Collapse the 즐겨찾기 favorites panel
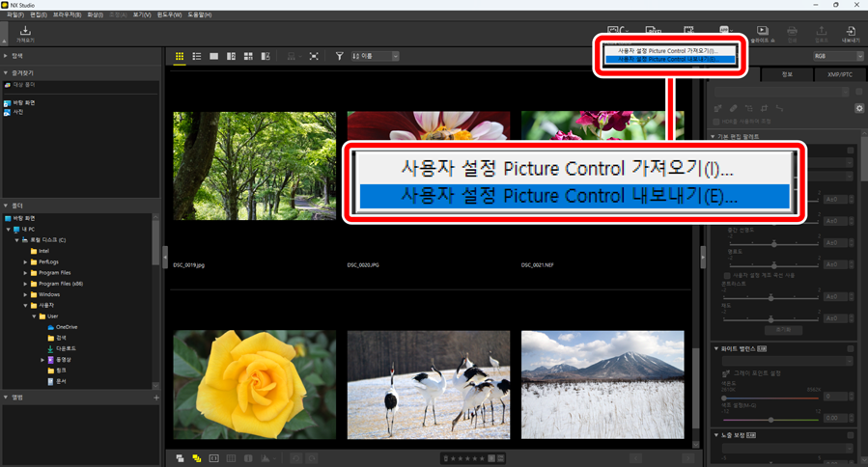 coord(7,72)
